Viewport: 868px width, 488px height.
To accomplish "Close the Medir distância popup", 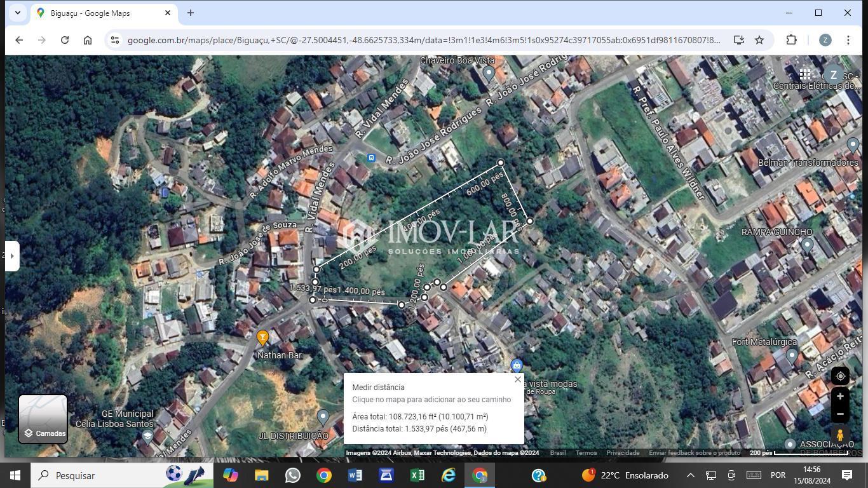I will tap(517, 379).
